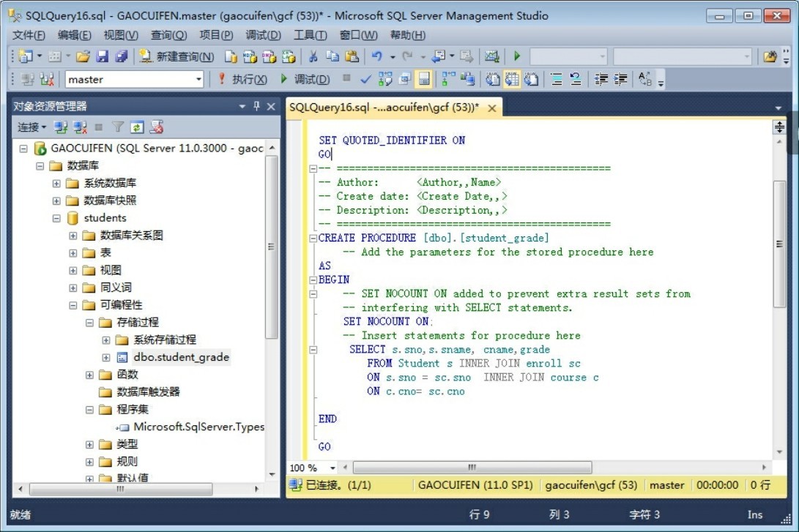This screenshot has width=799, height=532.
Task: Click the Save file toolbar icon
Action: click(x=103, y=56)
